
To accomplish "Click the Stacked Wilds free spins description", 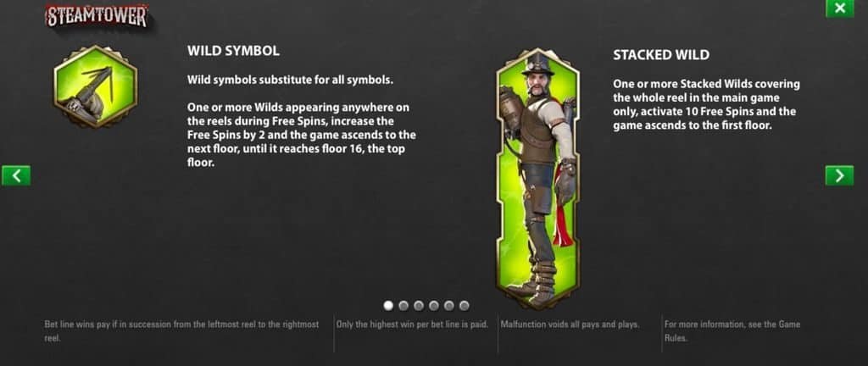I will click(706, 104).
